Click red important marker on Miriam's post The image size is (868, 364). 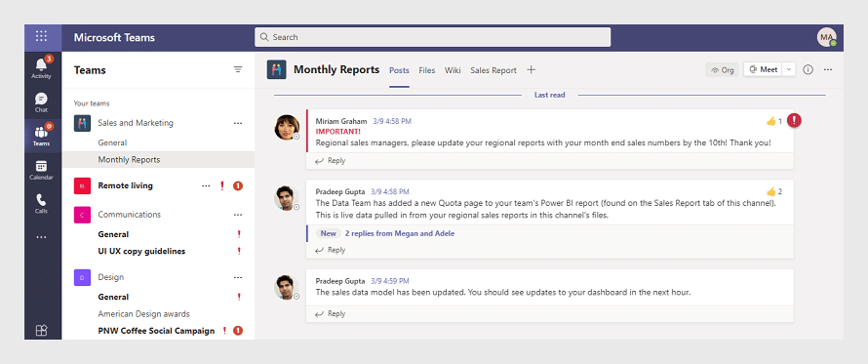[795, 120]
